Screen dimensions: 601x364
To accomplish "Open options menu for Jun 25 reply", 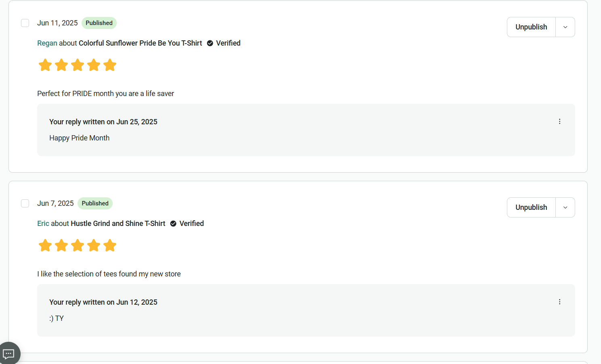I will point(559,121).
